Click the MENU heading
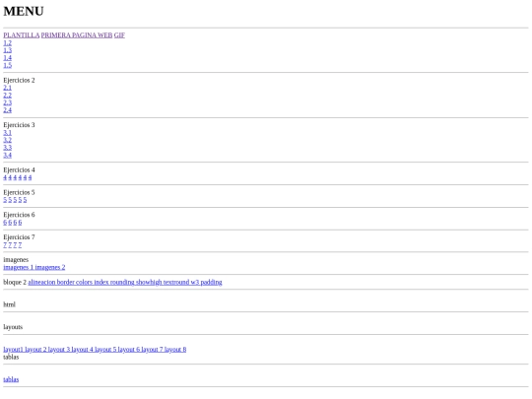The image size is (532, 399). coord(24,11)
